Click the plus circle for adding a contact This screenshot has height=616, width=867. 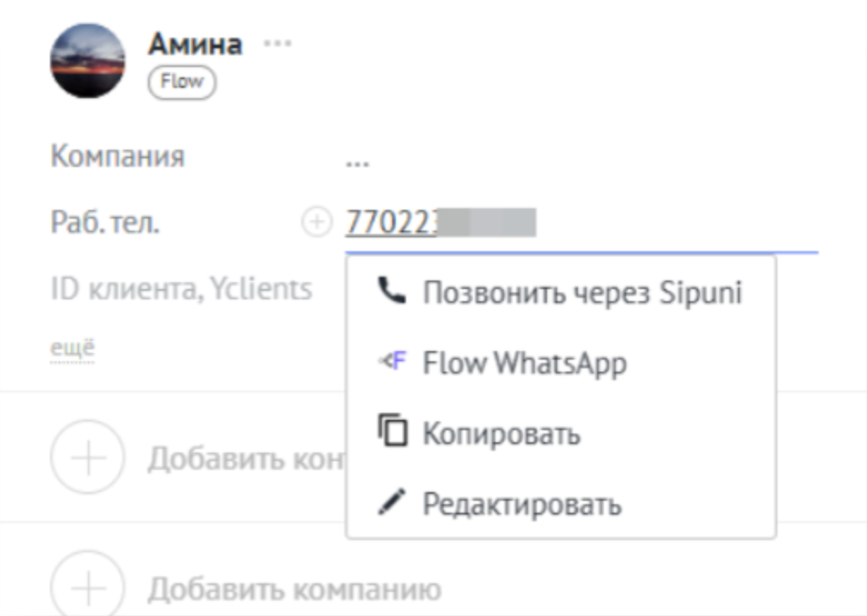tap(88, 457)
